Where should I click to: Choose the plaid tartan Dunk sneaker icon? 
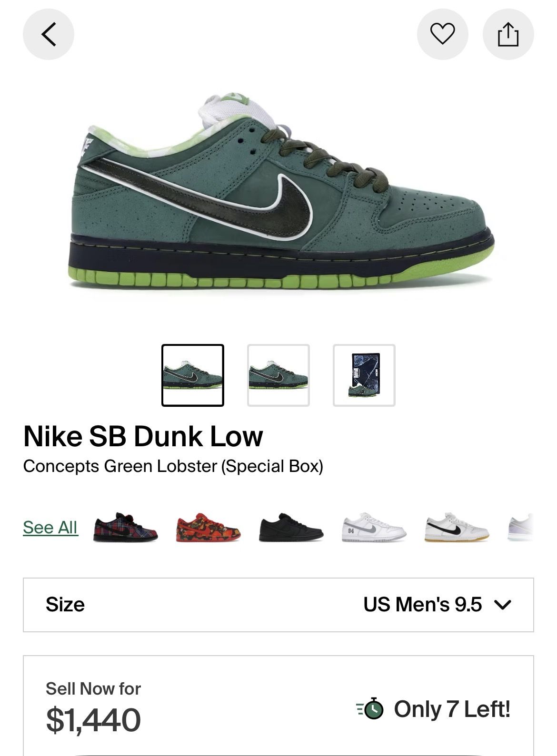pos(125,527)
